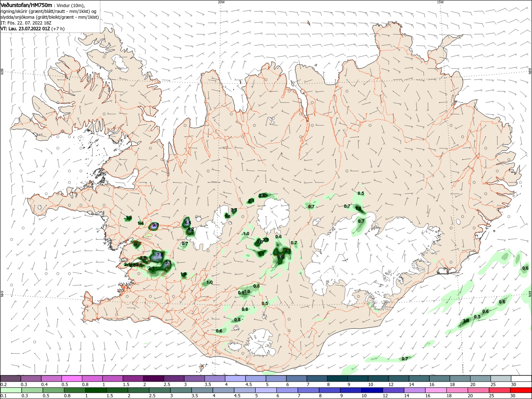This screenshot has width=532, height=399.
Task: Pick the light pink 16 swatch in bottom legend row
Action: pos(436,390)
